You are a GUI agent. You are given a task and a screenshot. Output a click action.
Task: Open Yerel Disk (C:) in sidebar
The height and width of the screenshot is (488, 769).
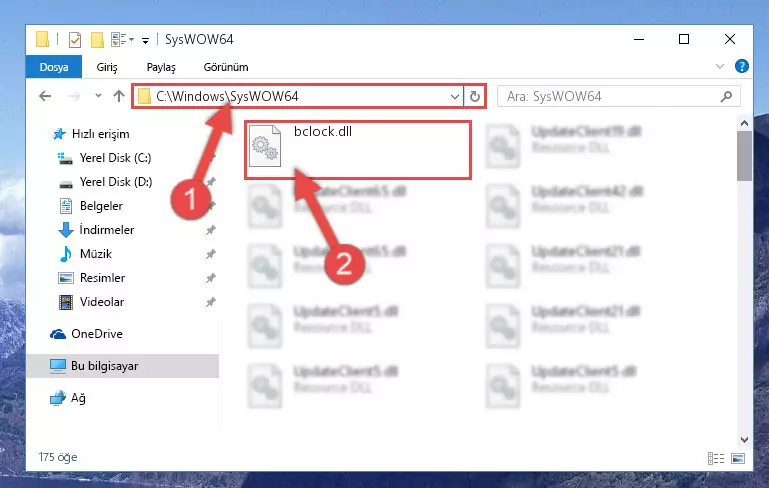[115, 158]
